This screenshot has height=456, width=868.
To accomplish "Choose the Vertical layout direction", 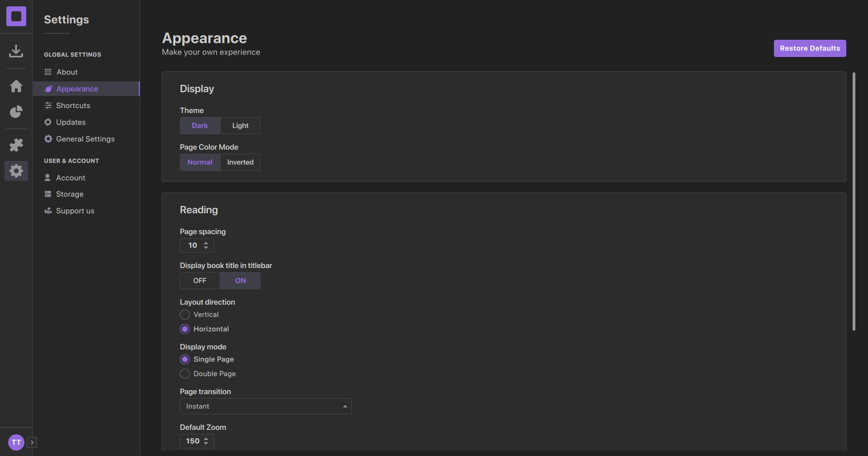I will pyautogui.click(x=185, y=315).
